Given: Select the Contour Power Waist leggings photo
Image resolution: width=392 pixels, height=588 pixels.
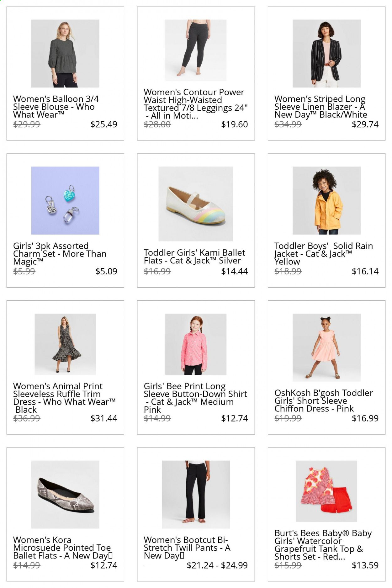Looking at the screenshot, I should 196,50.
